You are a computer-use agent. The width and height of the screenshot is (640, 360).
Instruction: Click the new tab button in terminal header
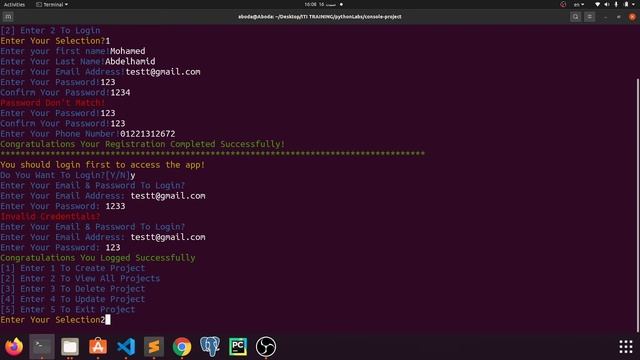[x=8, y=17]
